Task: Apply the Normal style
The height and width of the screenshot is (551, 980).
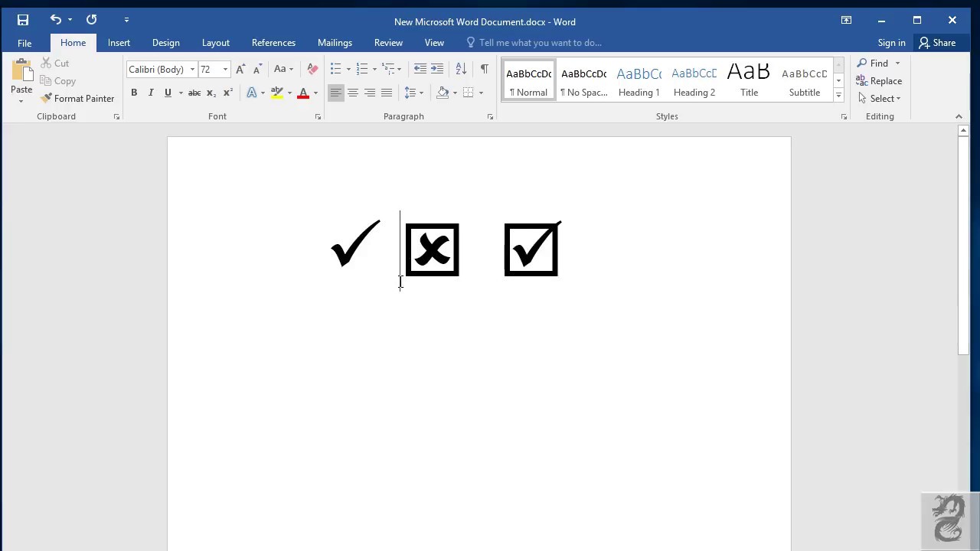Action: coord(528,80)
